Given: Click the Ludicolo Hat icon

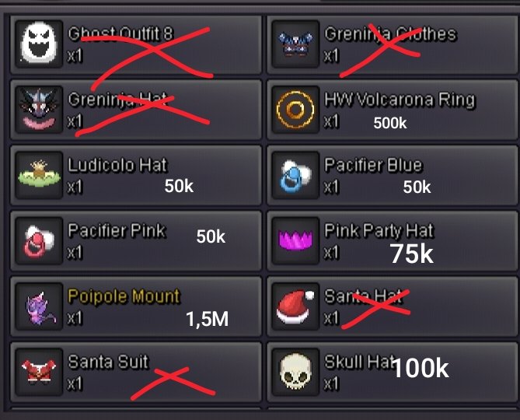Looking at the screenshot, I should [39, 175].
